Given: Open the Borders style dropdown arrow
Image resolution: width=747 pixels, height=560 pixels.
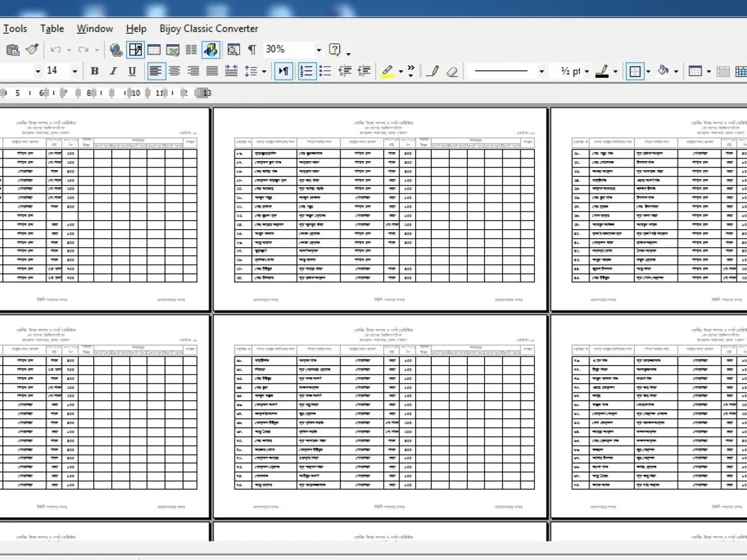Looking at the screenshot, I should coord(648,72).
